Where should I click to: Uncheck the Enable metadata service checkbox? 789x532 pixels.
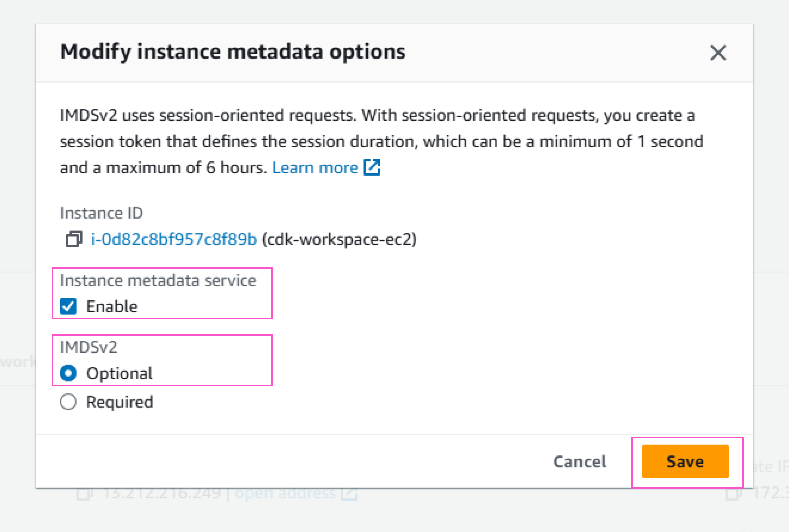click(x=68, y=306)
